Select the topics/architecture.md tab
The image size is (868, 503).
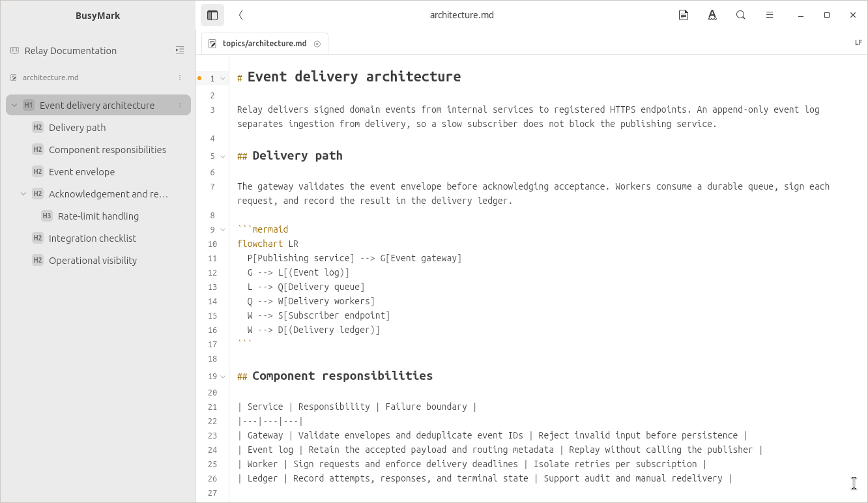[x=265, y=44]
